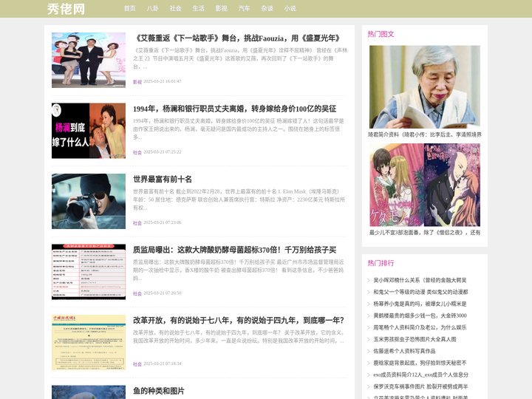532x399 pixels.
Task: Click the excerpt under the 质监局 article title
Action: 239,270
